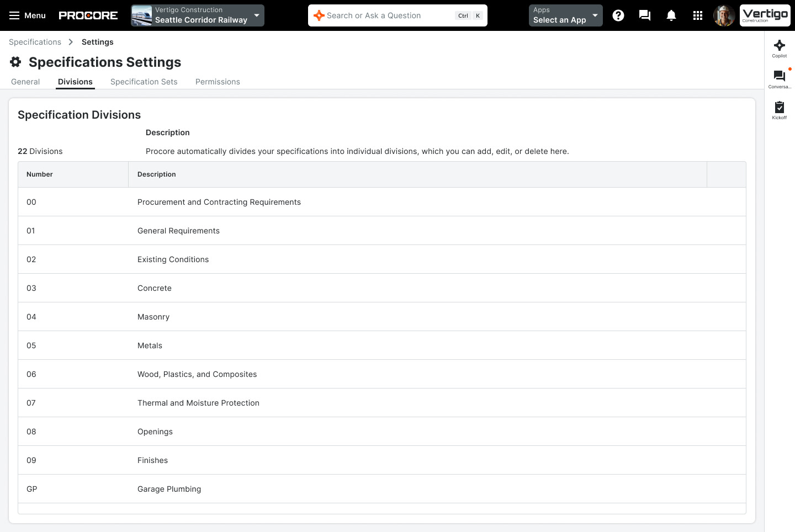Open the Permissions tab
This screenshot has height=532, width=795.
(218, 82)
